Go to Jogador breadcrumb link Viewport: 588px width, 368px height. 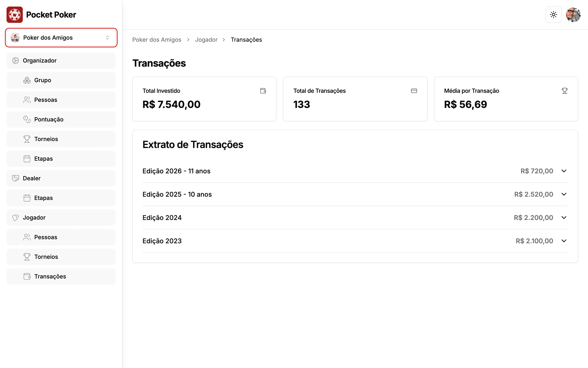206,40
